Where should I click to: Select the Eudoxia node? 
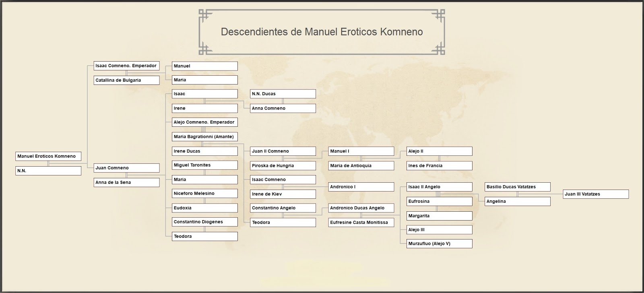[205, 208]
